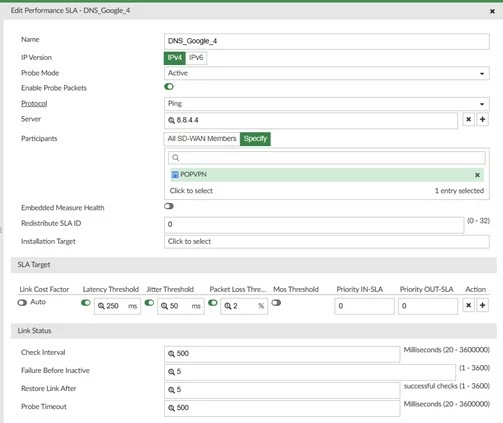Select All SD-WAN Members participants

point(202,139)
